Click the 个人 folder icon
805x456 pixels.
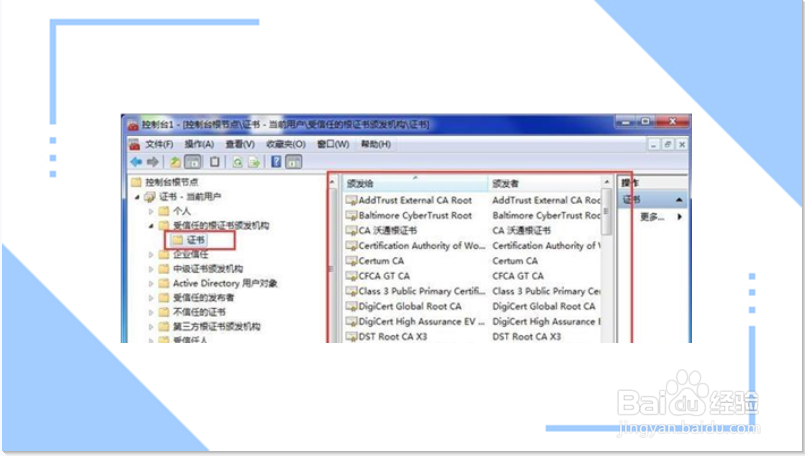(x=164, y=211)
